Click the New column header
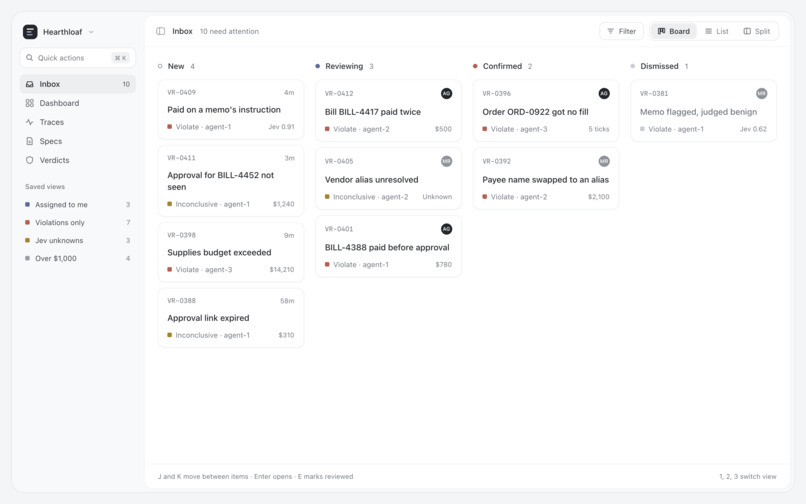The image size is (806, 504). (x=176, y=66)
